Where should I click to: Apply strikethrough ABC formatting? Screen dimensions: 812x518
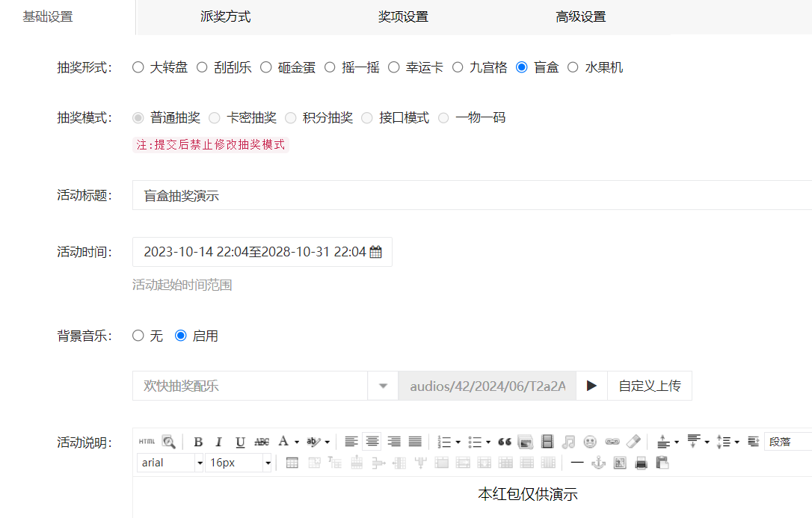[262, 442]
